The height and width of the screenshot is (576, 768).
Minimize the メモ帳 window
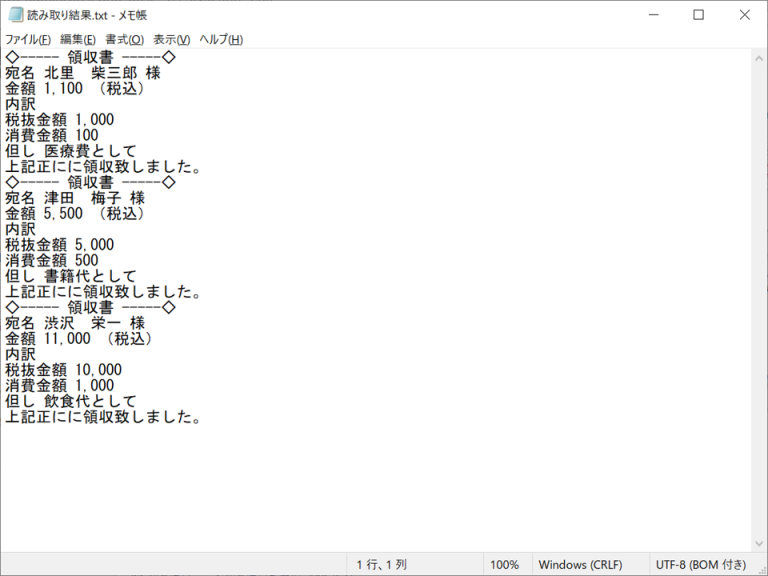[x=653, y=15]
